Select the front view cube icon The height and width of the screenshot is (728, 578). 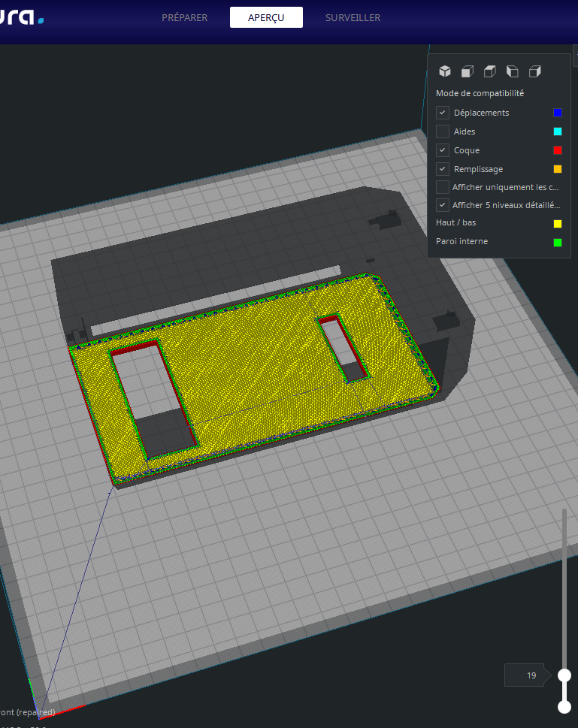(x=467, y=71)
